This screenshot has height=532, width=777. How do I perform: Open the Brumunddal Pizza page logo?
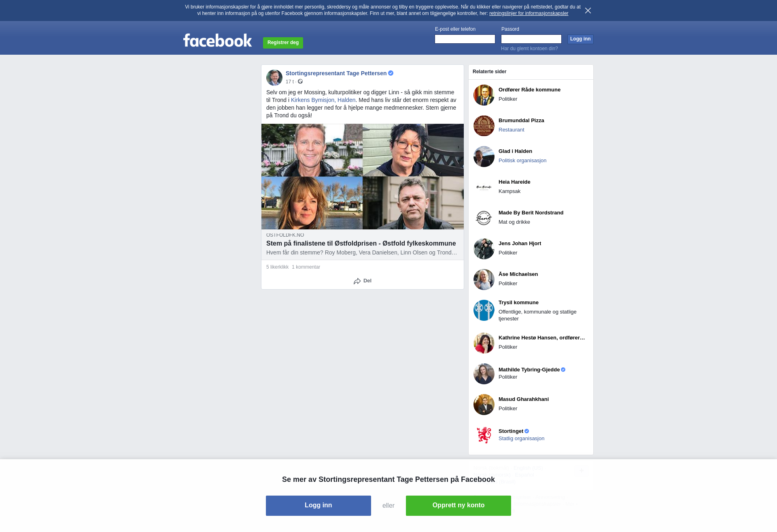484,126
